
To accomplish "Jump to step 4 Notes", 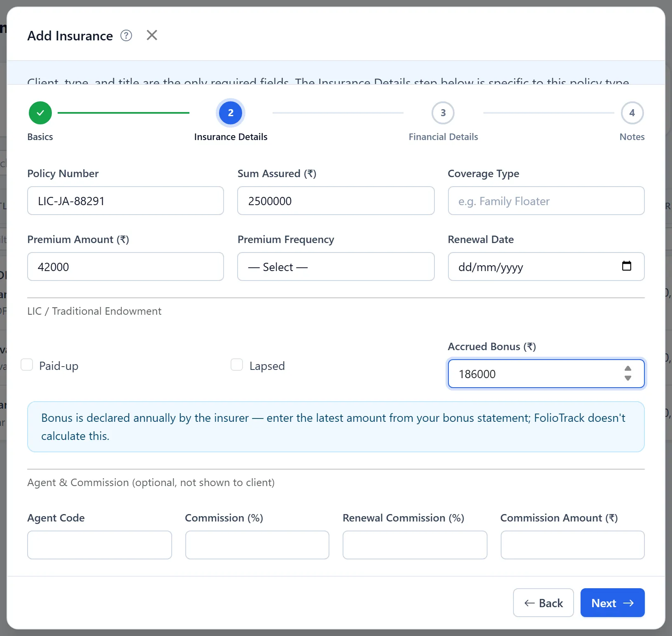I will click(x=632, y=113).
